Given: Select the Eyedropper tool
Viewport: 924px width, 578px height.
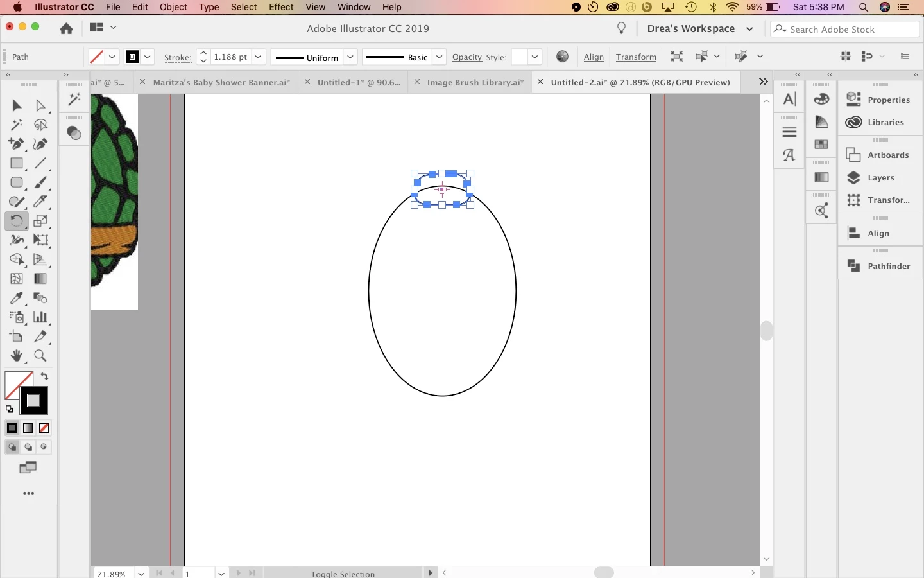Looking at the screenshot, I should (17, 298).
